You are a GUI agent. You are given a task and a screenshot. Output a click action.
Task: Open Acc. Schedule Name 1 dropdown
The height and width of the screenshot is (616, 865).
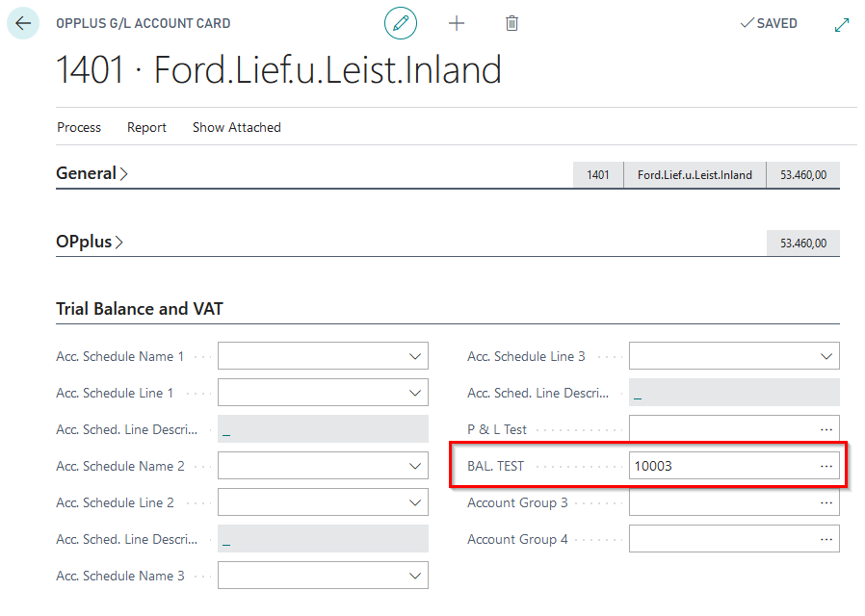(x=415, y=356)
